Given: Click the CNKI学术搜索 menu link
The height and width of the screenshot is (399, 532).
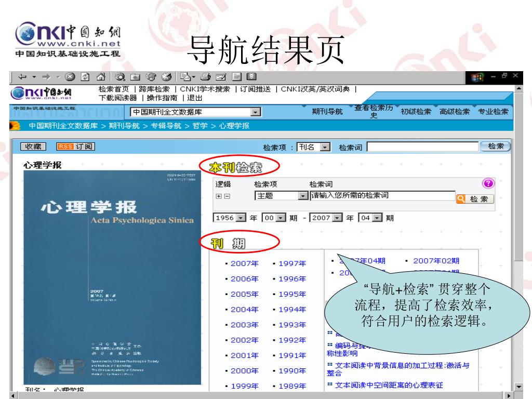Looking at the screenshot, I should click(205, 89).
